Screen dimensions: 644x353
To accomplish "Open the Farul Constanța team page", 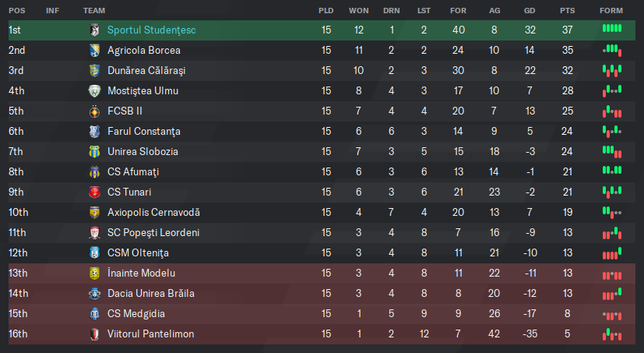I will pos(144,132).
